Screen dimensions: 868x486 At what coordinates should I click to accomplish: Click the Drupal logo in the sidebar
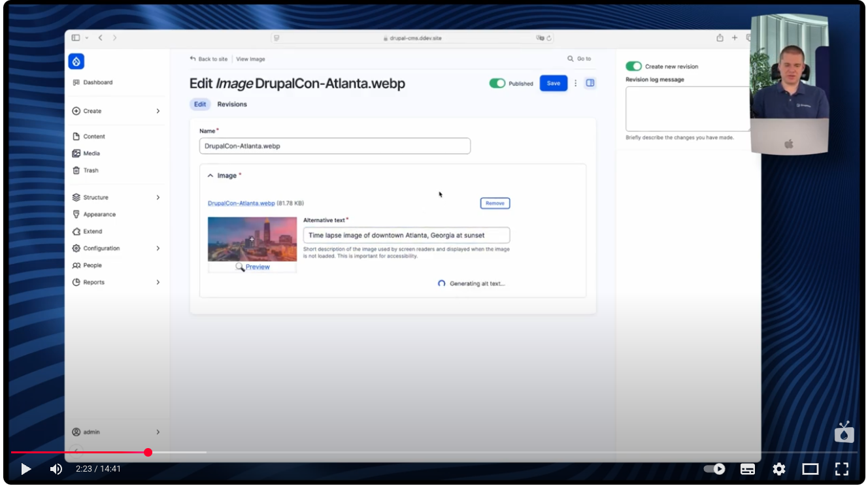click(x=76, y=61)
